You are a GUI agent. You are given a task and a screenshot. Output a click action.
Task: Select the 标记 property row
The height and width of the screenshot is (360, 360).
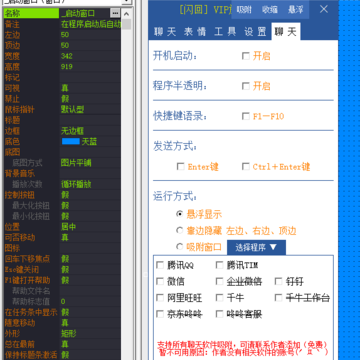pyautogui.click(x=62, y=77)
